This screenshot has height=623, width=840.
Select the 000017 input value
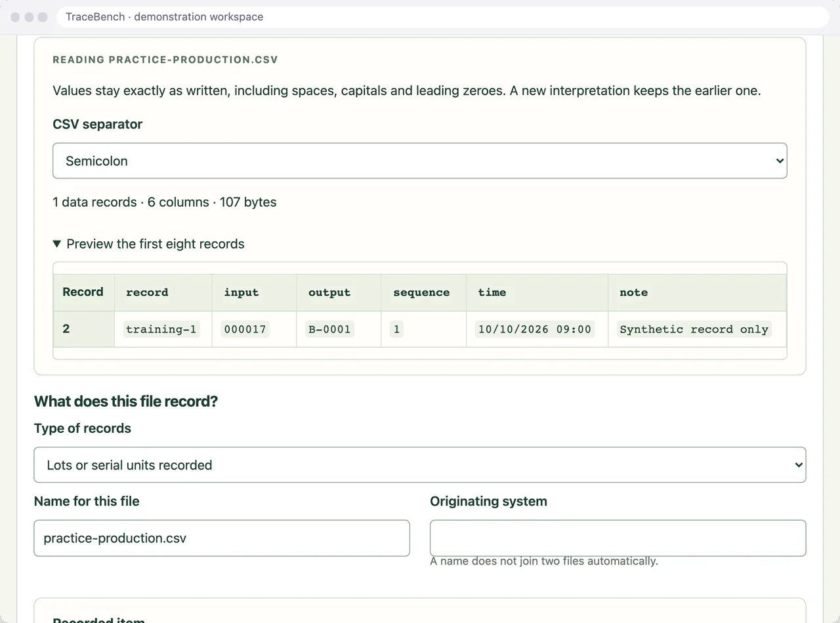click(245, 329)
